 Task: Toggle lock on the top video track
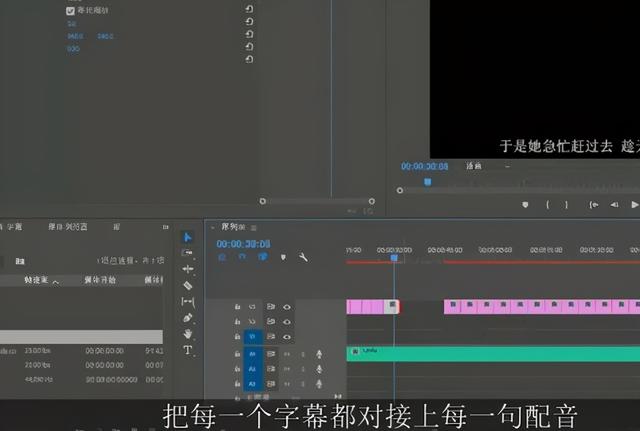237,307
